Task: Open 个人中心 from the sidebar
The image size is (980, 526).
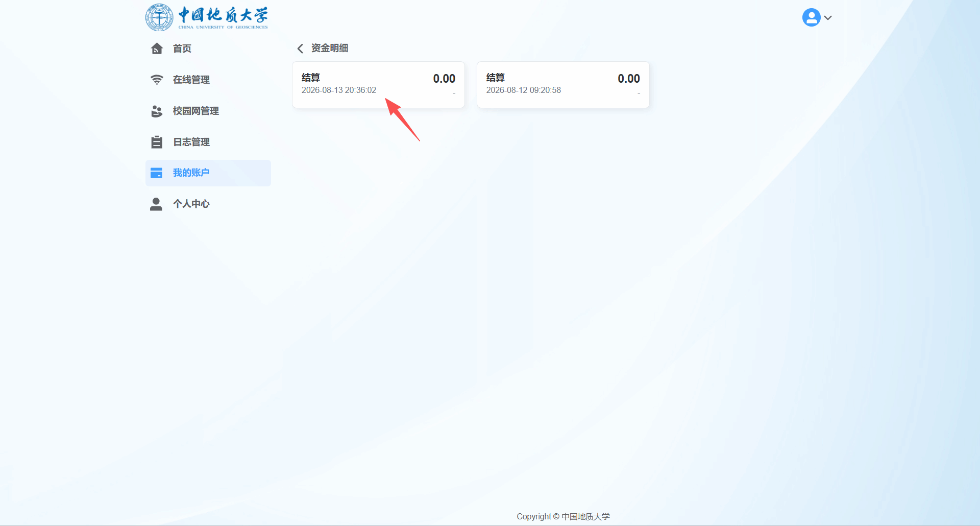Action: (208, 204)
